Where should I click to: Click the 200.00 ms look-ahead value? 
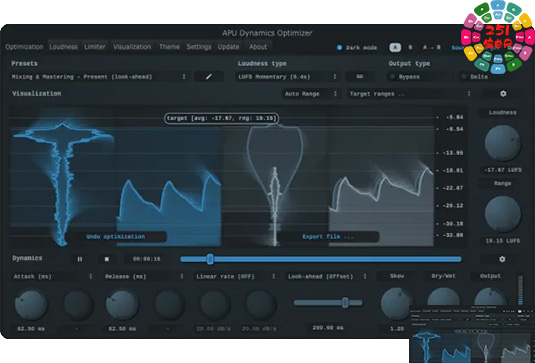point(328,328)
